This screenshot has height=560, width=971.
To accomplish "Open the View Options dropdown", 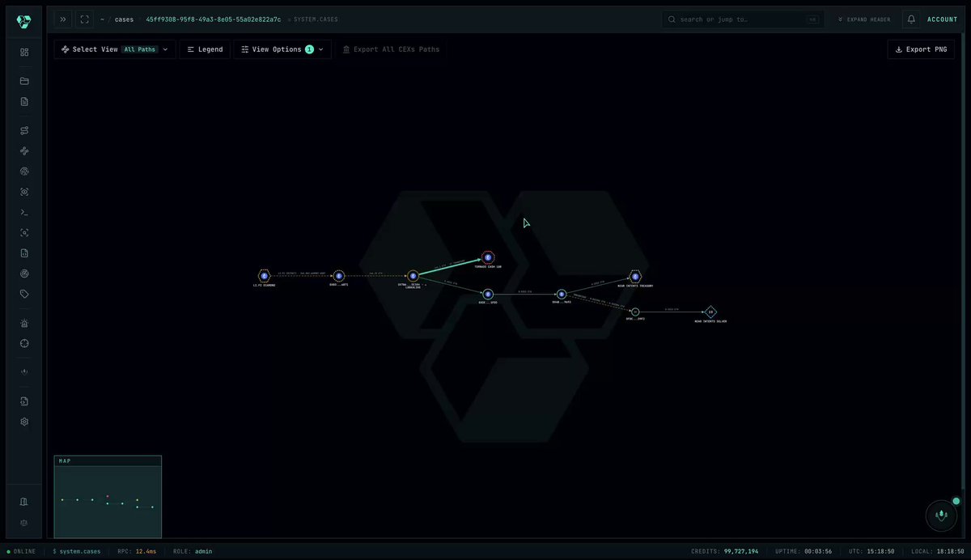I will [x=282, y=49].
